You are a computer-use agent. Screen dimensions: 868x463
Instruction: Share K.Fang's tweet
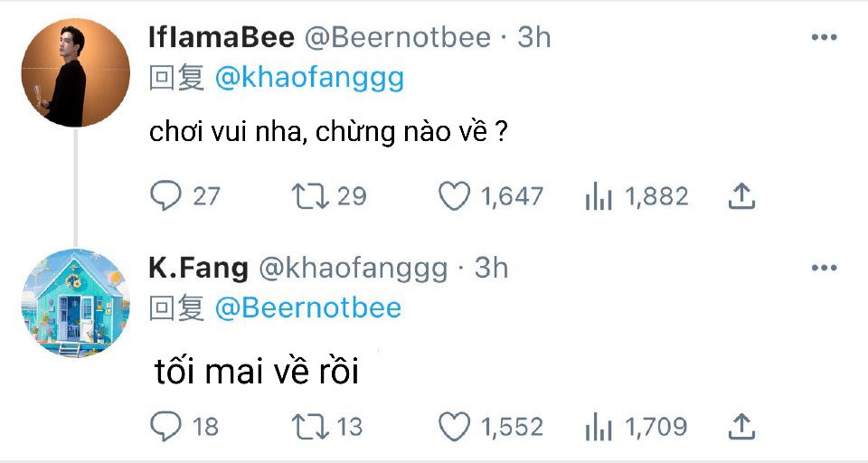pos(741,426)
